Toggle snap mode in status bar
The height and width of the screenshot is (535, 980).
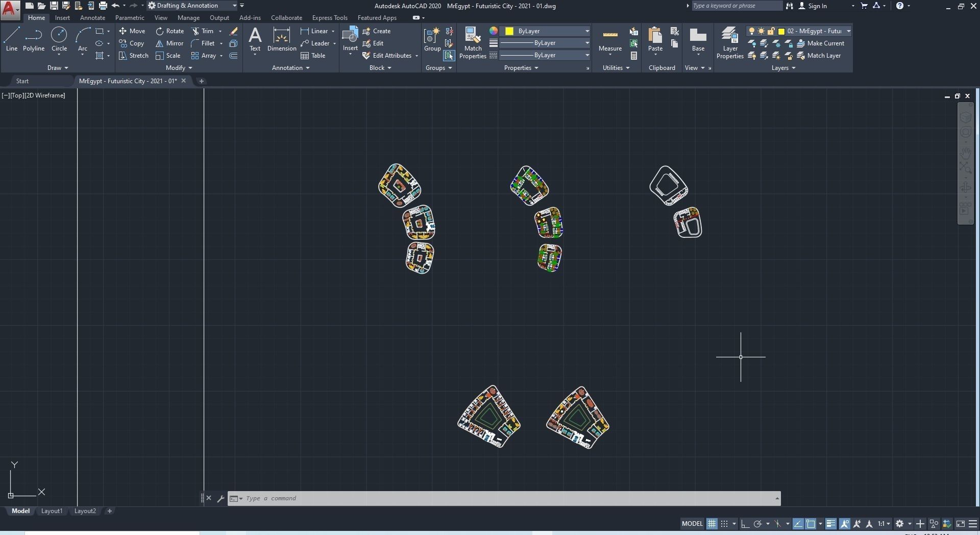[x=724, y=524]
